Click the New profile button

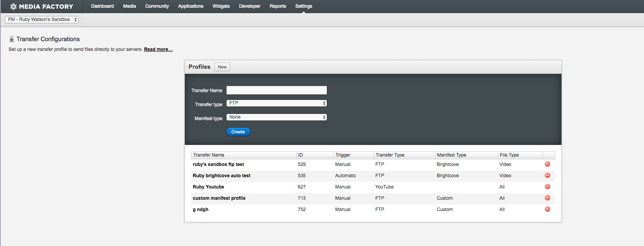point(222,67)
